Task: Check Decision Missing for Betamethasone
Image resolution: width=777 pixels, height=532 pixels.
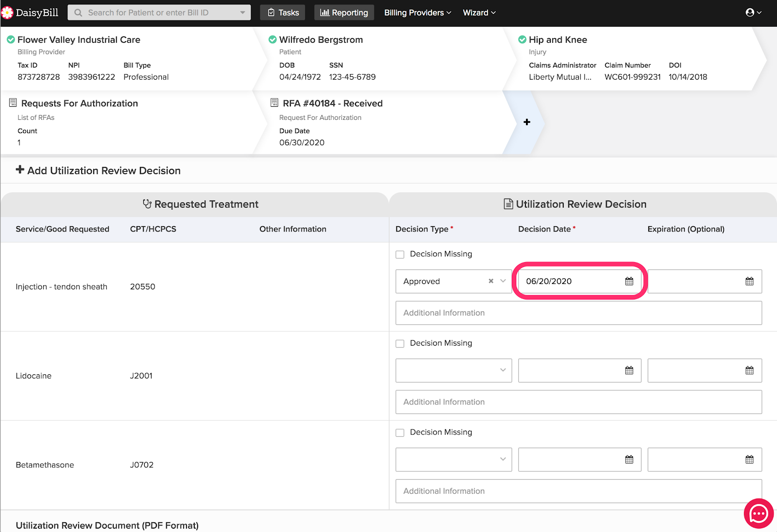Action: coord(400,433)
